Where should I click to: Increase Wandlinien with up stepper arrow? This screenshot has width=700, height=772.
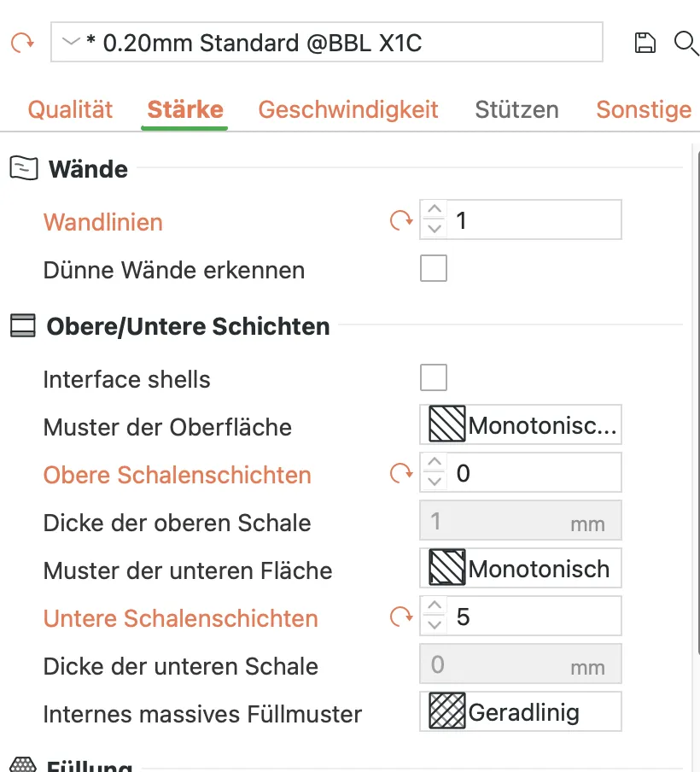(435, 209)
